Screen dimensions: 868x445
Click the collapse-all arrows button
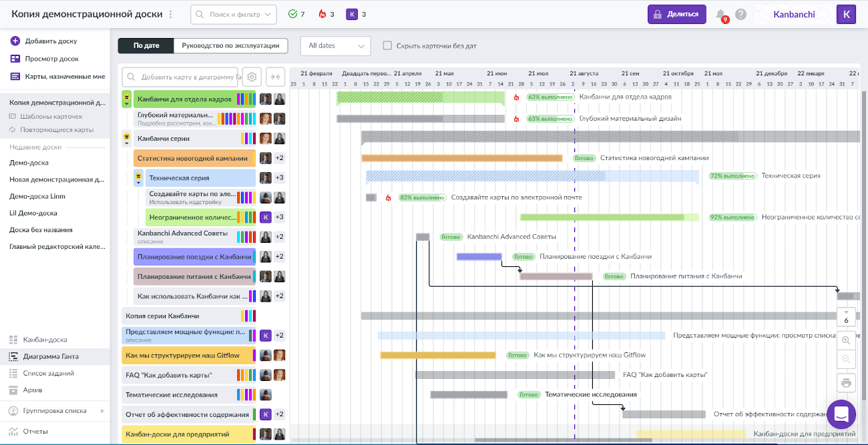275,77
